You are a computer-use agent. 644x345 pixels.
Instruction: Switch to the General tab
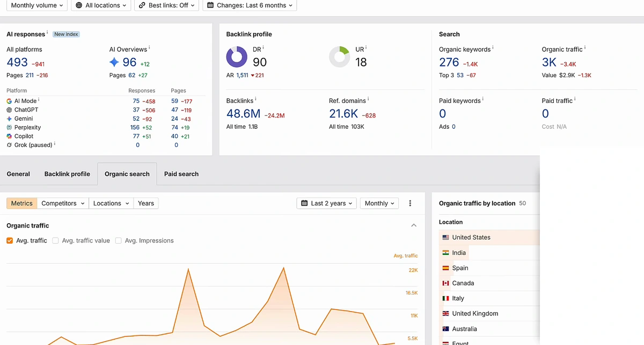pyautogui.click(x=18, y=174)
